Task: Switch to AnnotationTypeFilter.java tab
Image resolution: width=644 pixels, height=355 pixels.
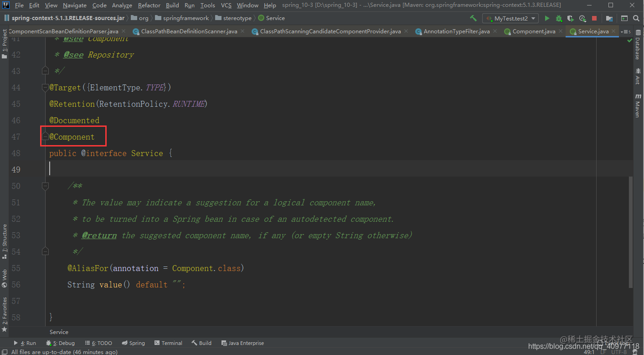Action: pyautogui.click(x=456, y=31)
